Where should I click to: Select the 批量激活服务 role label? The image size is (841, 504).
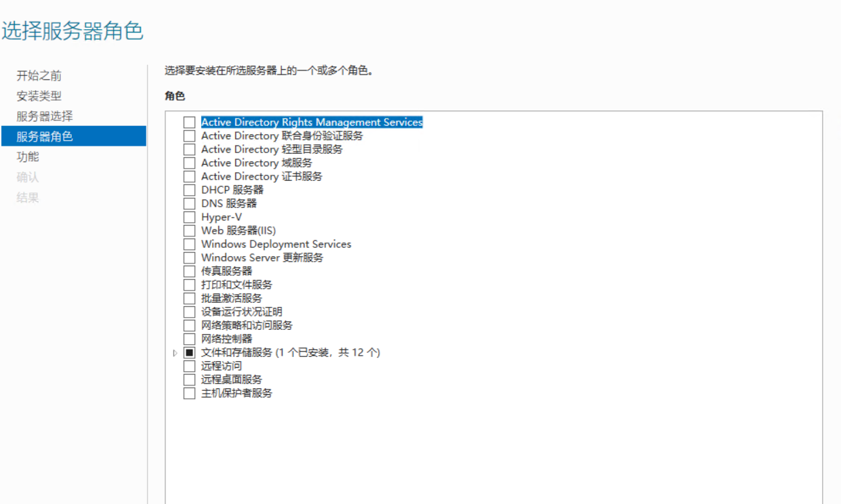tap(232, 299)
